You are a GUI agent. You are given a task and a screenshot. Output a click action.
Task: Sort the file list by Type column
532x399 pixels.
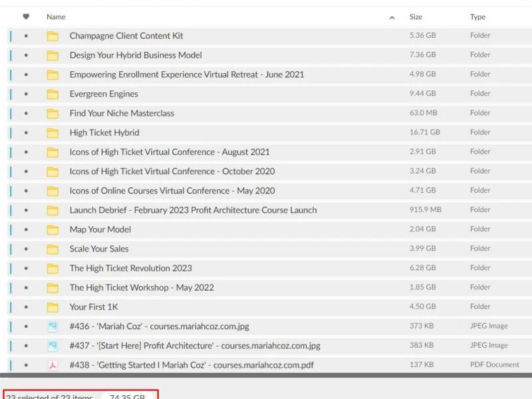pos(477,17)
